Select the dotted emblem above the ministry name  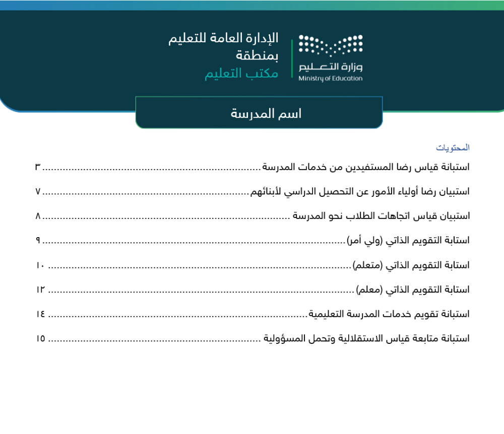330,45
